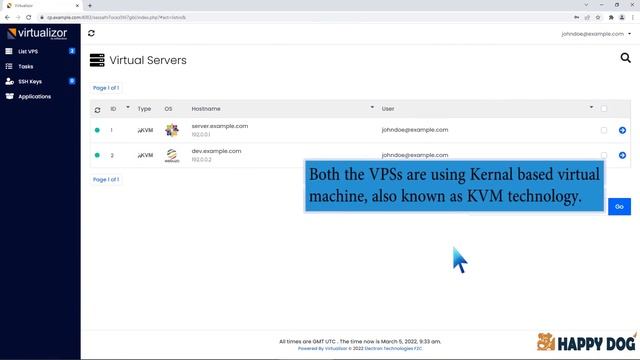This screenshot has width=640, height=360.
Task: Sort by User column arrow
Action: tap(591, 107)
